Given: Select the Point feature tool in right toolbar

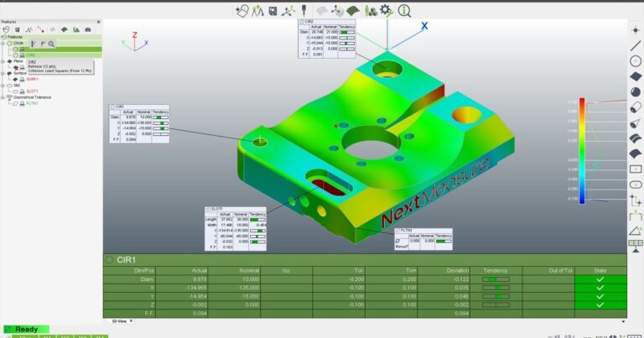Looking at the screenshot, I should point(636,30).
